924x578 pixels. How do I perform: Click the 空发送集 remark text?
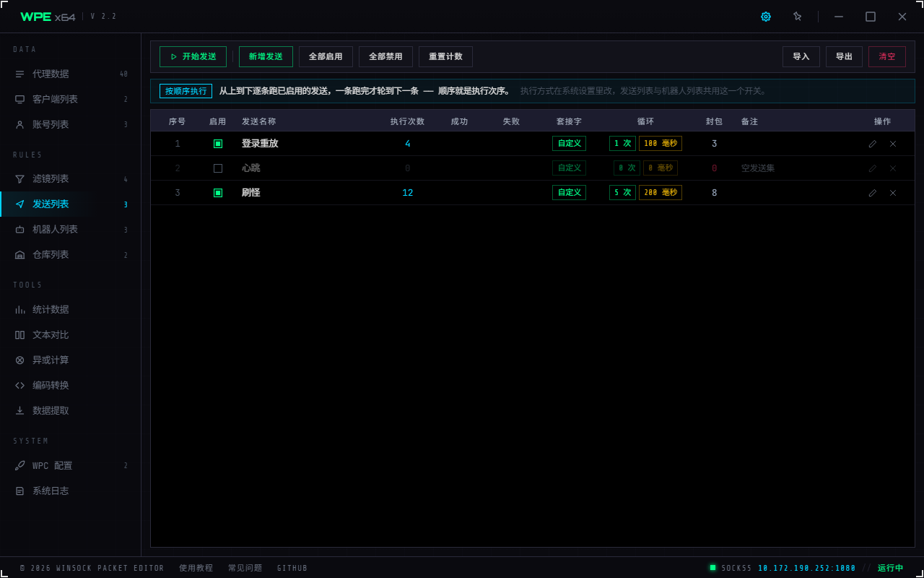tap(758, 168)
